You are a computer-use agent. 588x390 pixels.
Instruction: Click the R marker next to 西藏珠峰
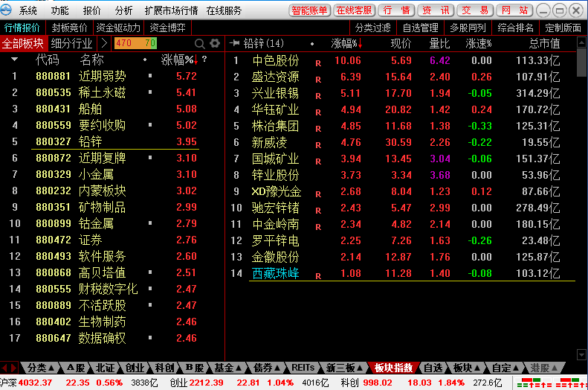pos(318,276)
